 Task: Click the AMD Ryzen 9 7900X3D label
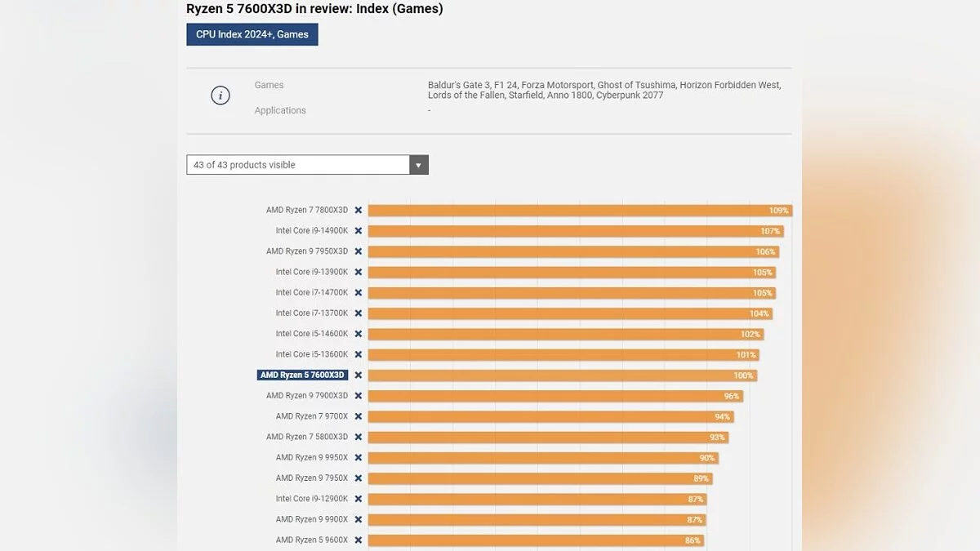(307, 396)
